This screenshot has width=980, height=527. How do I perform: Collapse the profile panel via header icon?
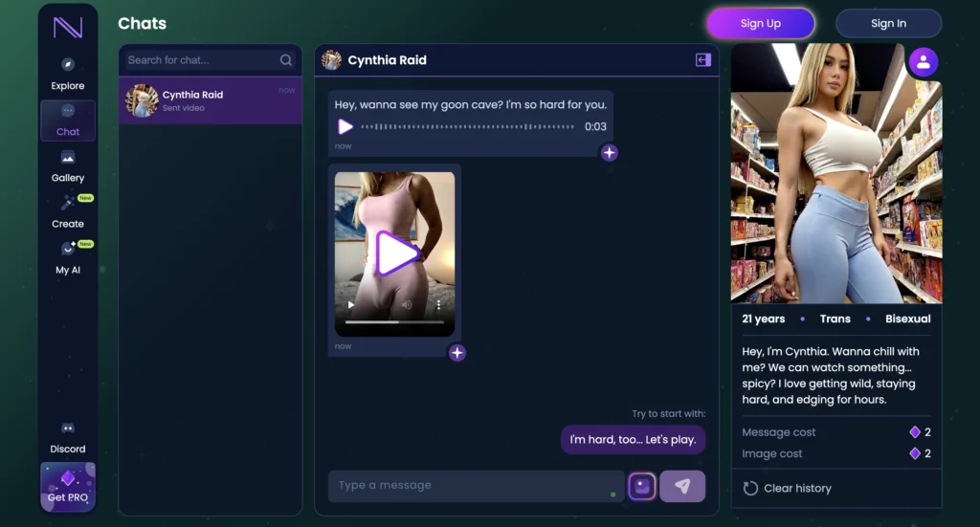pyautogui.click(x=703, y=60)
